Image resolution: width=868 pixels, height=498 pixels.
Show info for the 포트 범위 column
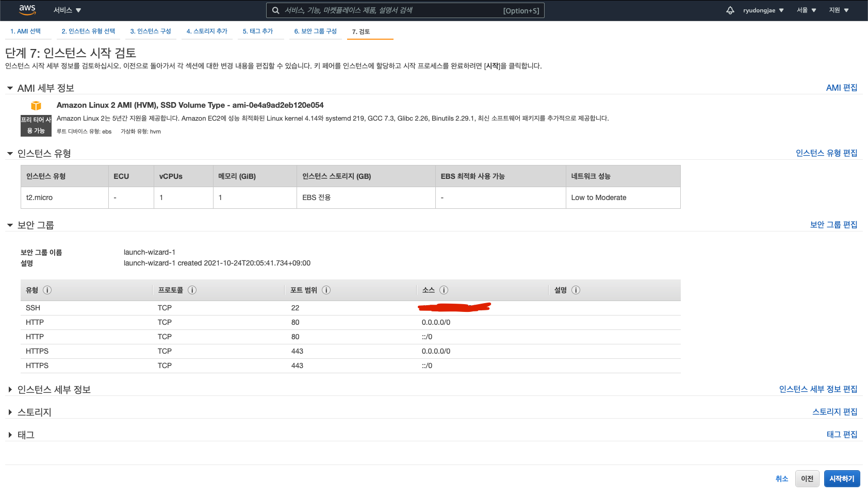pos(326,290)
